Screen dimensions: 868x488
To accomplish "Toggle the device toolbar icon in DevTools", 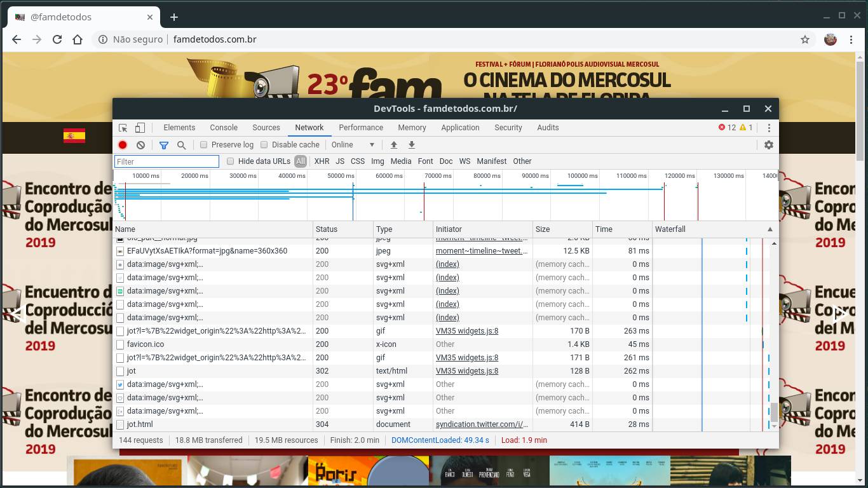I will coord(140,128).
